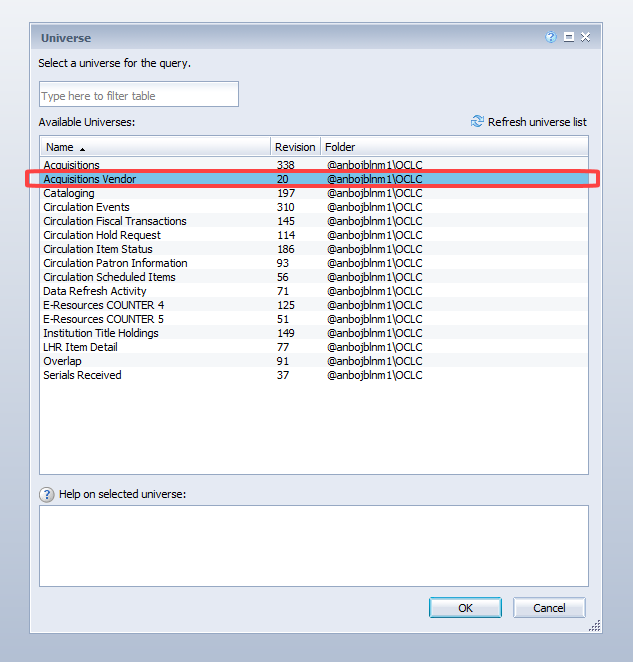Select the Acquisitions Vendor universe

coord(314,179)
